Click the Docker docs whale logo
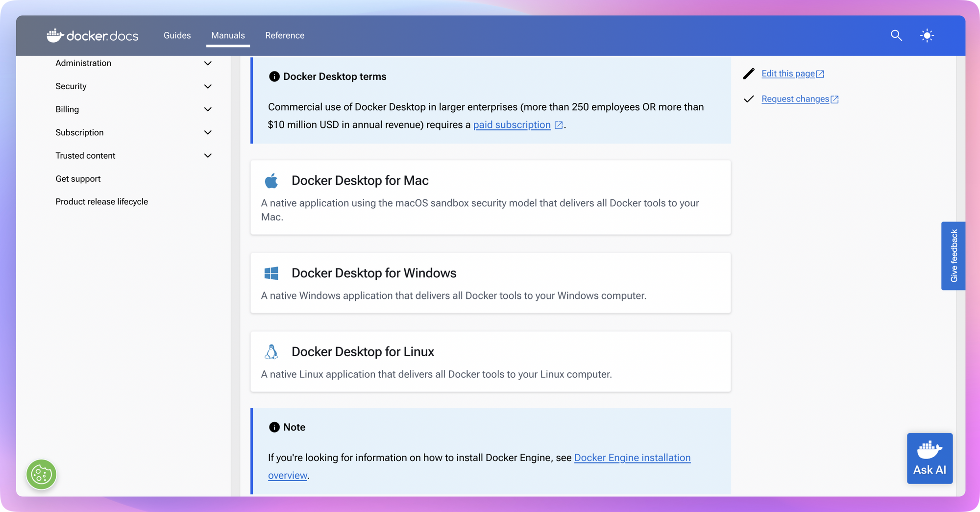980x512 pixels. [93, 35]
